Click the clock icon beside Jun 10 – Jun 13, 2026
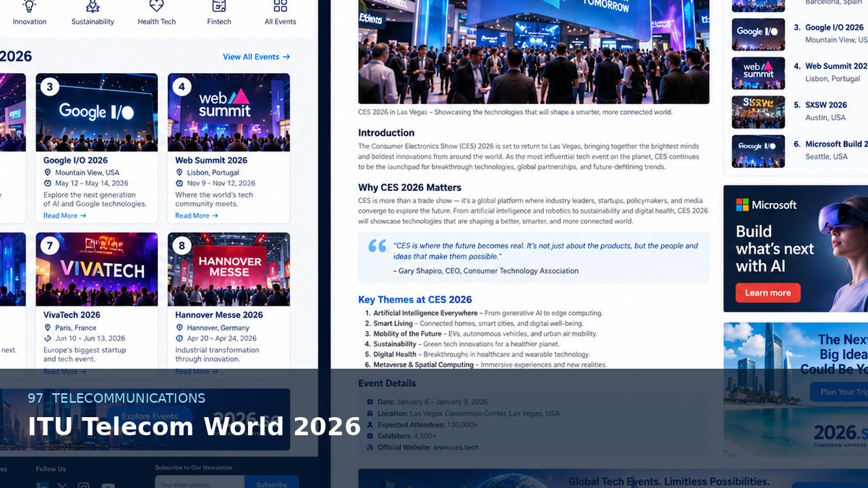The width and height of the screenshot is (868, 488). (48, 338)
